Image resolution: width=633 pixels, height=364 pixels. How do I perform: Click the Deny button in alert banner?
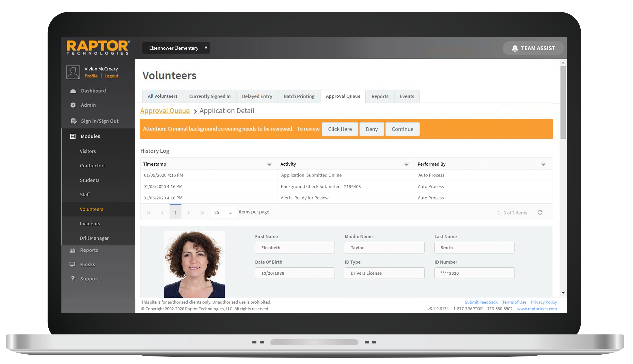371,129
